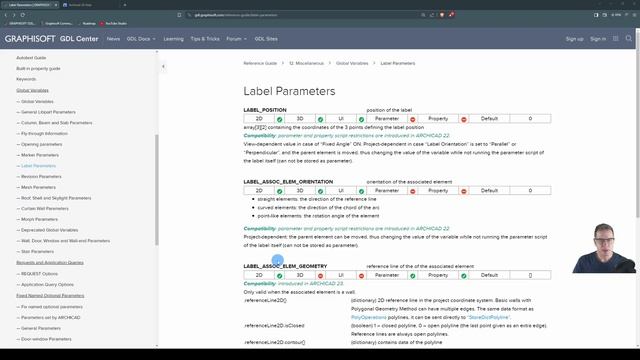Click Reference Guide breadcrumb
Screen dimensions: 640x360
260,63
